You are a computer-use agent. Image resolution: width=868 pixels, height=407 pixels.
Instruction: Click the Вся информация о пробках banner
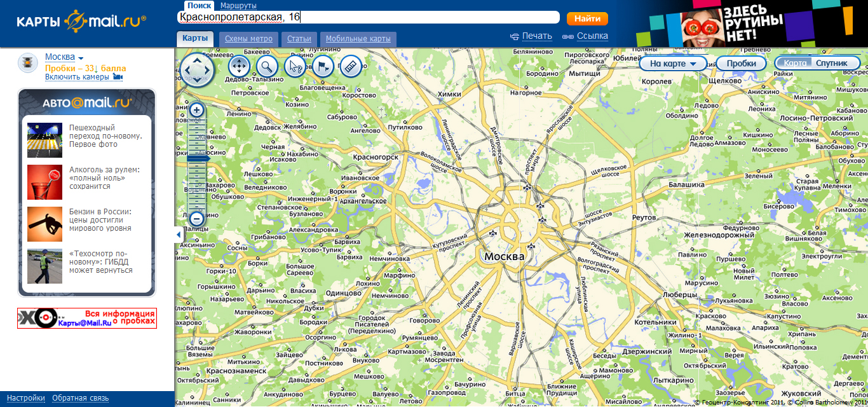[87, 318]
